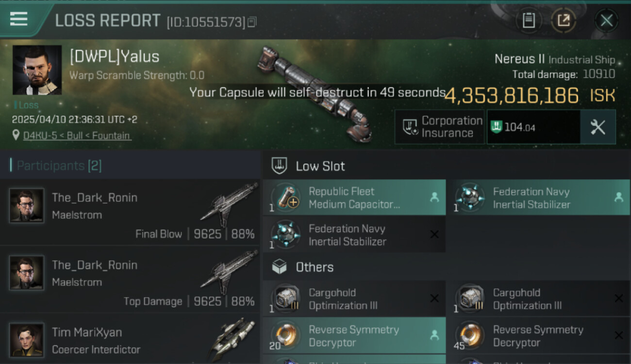Viewport: 631px width, 364px height.
Task: Select Tim MariXyan Coercer Interdictor entry
Action: pos(131,341)
